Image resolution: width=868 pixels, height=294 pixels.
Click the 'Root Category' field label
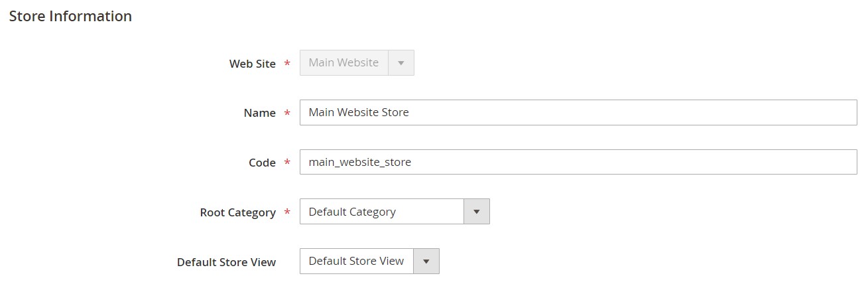[237, 212]
